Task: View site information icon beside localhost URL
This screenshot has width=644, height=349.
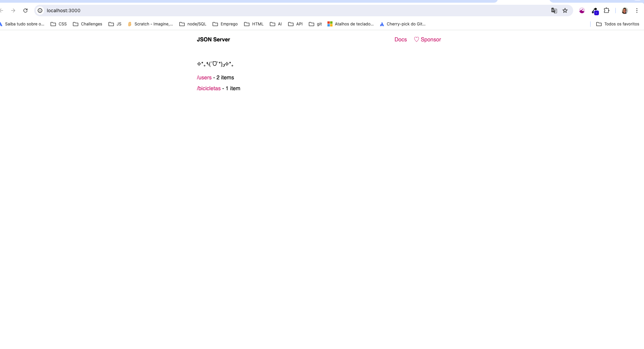Action: [x=40, y=11]
